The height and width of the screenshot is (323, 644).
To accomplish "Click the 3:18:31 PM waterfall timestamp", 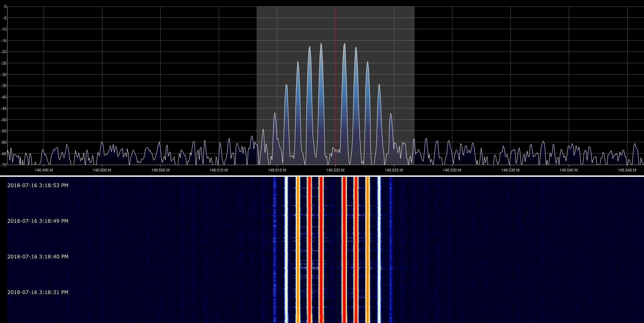I will click(x=38, y=292).
